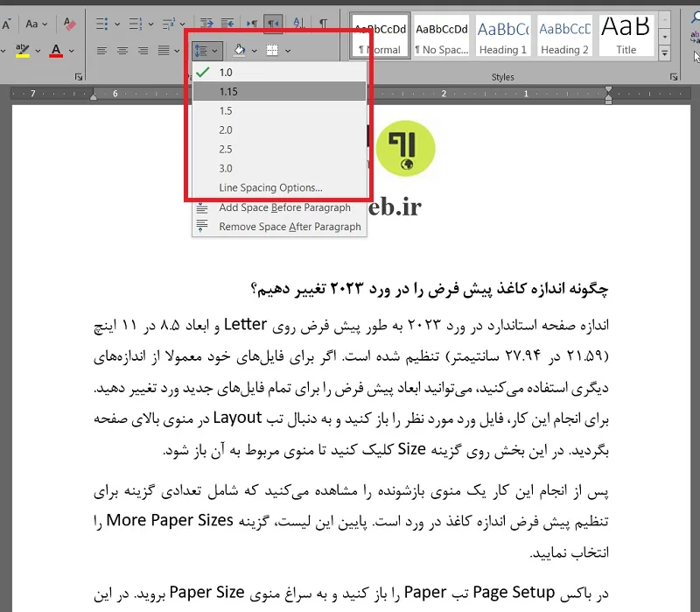
Task: Align text right
Action: 143,51
